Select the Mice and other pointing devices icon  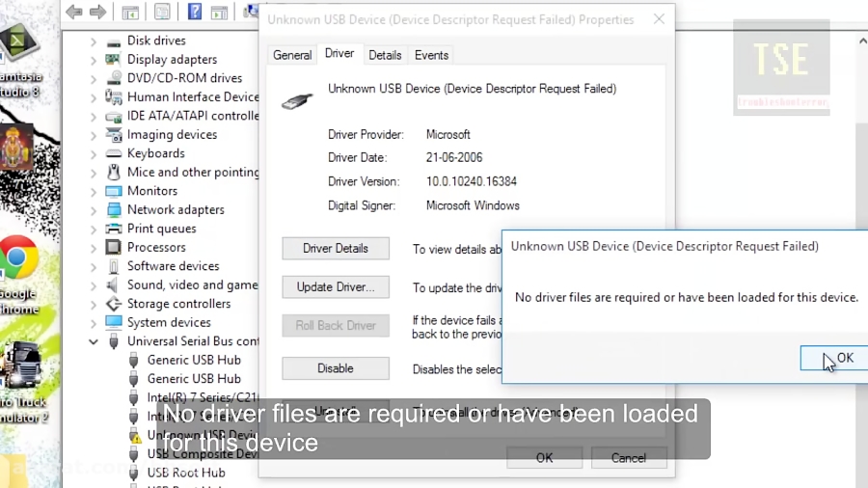click(113, 172)
